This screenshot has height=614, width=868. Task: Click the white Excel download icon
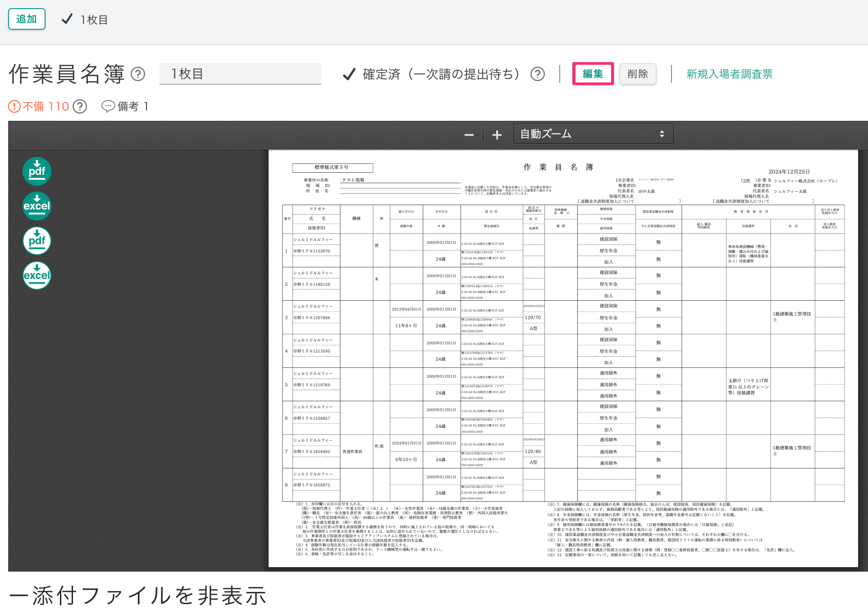tap(37, 275)
